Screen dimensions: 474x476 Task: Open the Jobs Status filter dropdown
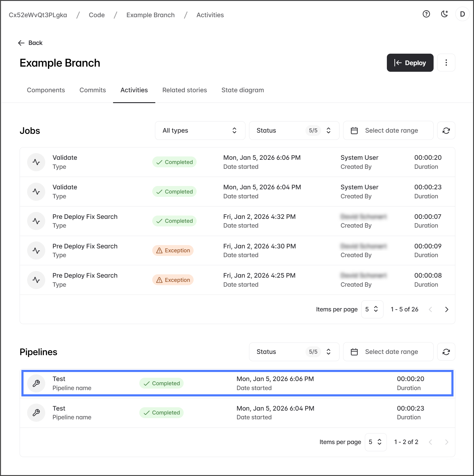tap(294, 131)
